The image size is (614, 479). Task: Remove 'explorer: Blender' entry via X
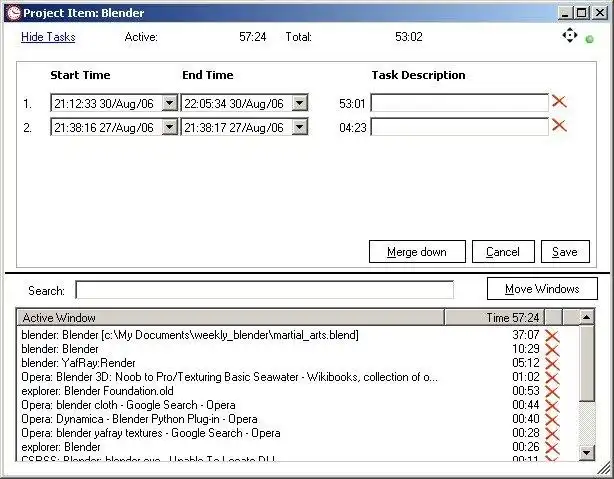552,448
